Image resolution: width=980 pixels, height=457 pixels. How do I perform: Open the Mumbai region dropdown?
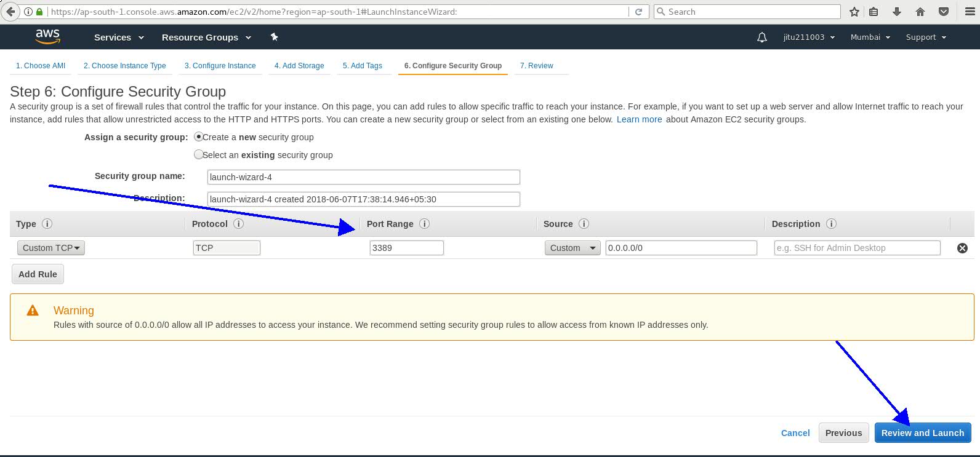tap(870, 38)
